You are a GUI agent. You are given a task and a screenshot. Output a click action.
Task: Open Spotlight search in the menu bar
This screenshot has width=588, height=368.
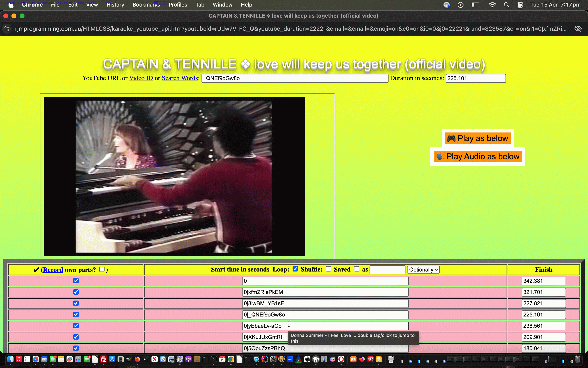[x=506, y=5]
